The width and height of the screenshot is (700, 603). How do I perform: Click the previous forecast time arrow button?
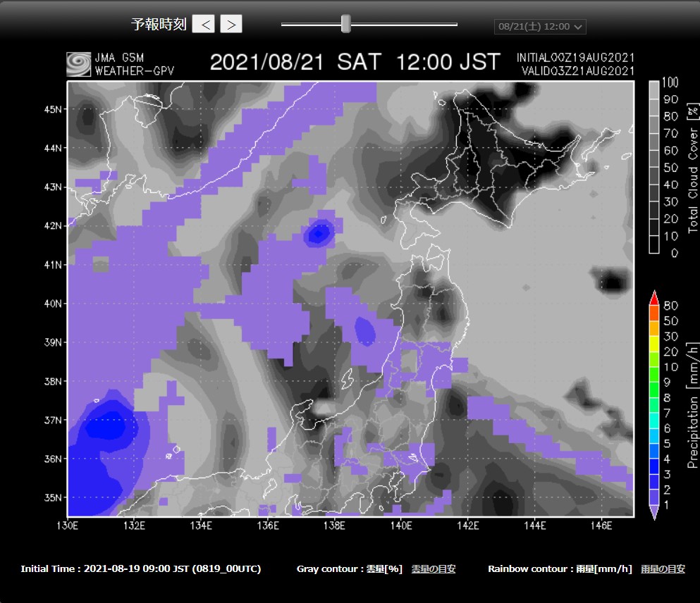204,24
